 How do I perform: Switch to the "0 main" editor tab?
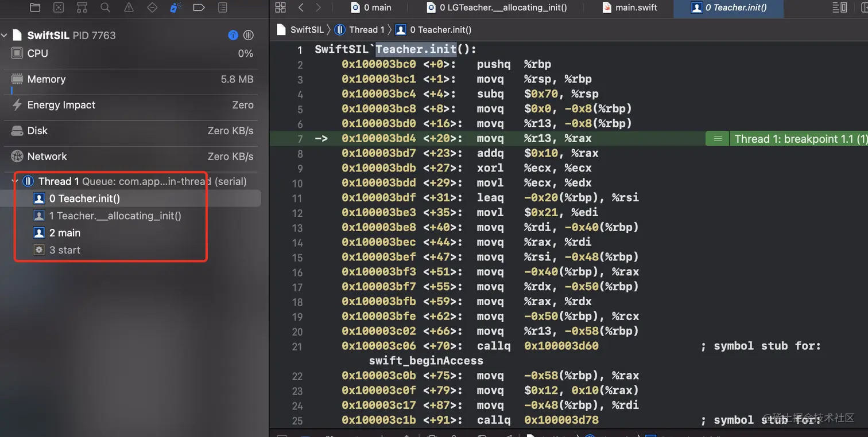pos(371,7)
